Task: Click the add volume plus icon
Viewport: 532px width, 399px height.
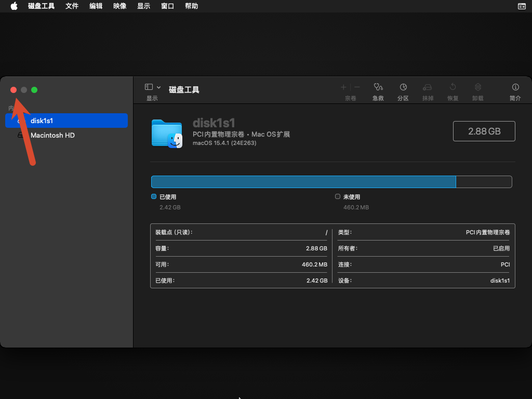Action: point(343,87)
